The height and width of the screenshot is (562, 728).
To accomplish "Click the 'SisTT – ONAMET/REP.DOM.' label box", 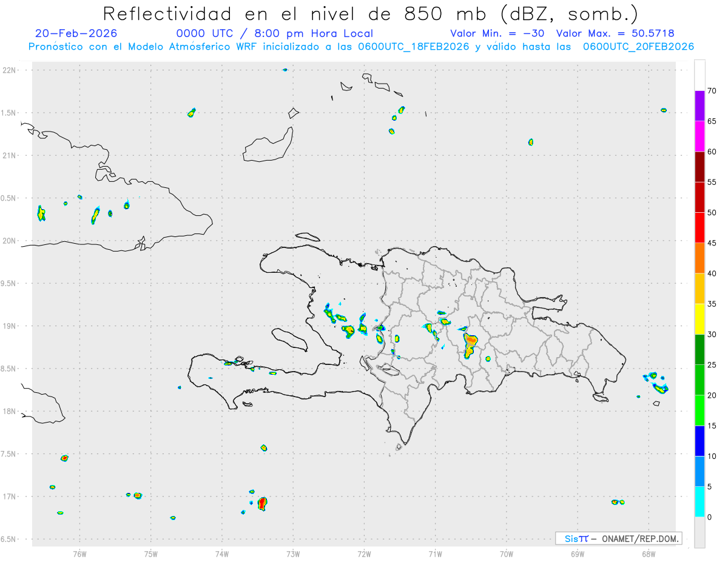I will [x=618, y=538].
